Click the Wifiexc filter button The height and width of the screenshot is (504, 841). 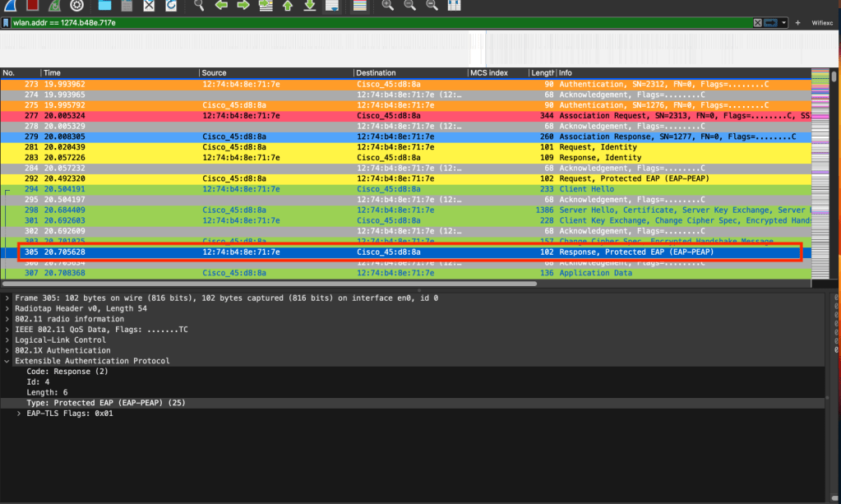tap(821, 23)
